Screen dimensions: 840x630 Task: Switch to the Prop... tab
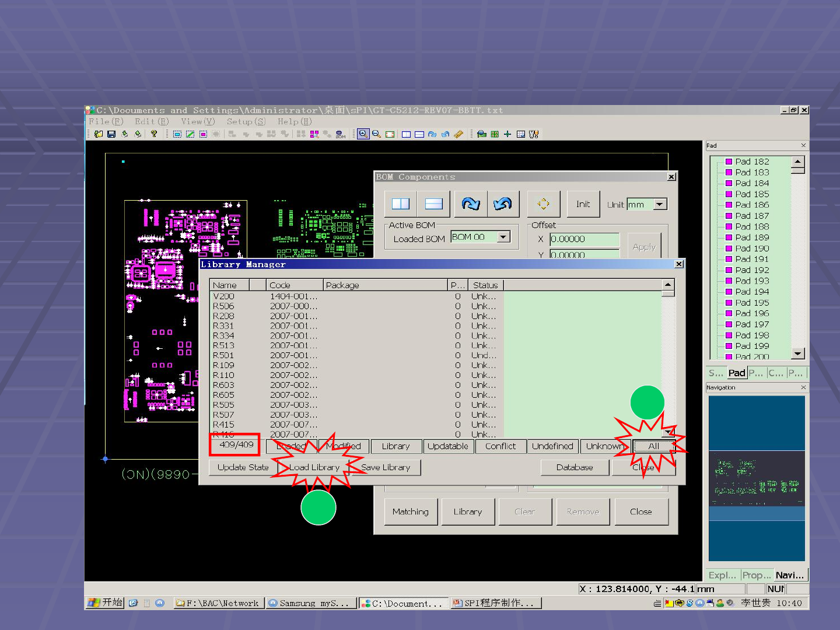coord(757,575)
